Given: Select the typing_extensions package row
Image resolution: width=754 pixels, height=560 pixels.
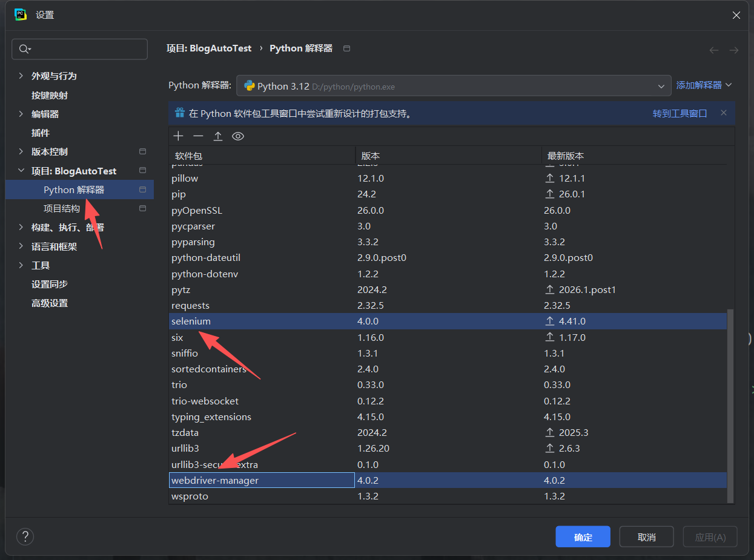Looking at the screenshot, I should [x=448, y=417].
